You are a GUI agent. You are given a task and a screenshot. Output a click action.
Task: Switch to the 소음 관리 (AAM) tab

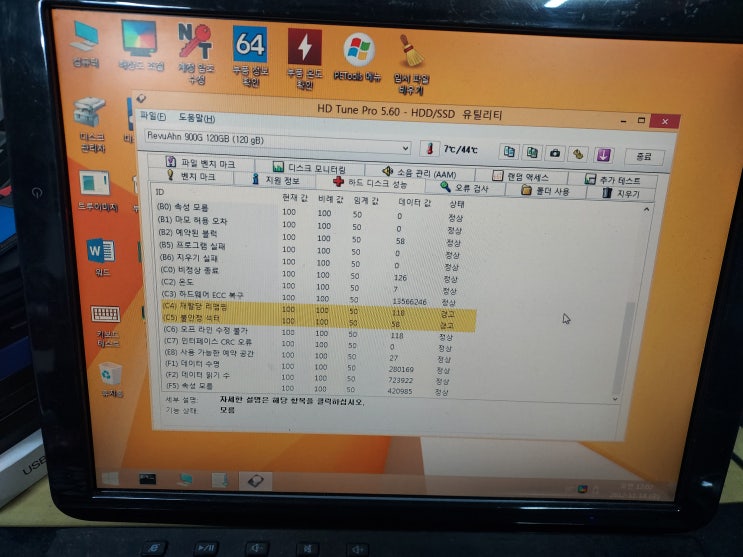[x=419, y=173]
